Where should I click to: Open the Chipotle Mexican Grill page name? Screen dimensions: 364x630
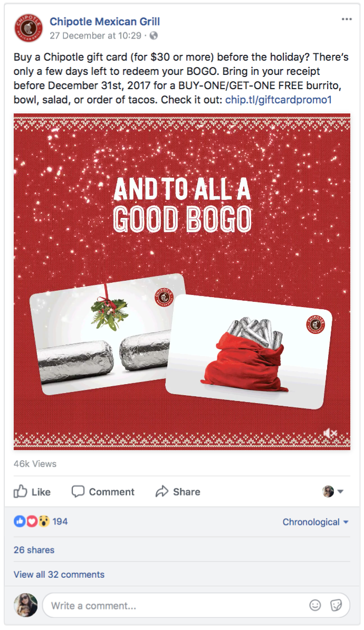[x=105, y=22]
